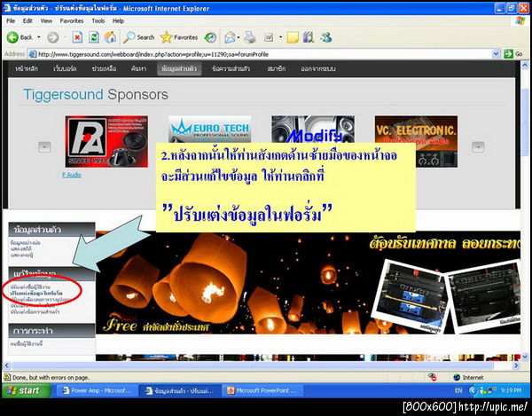Select the highlighted ข้อมูลส่วนตัว nav tab
Viewport: 532px width, 416px height.
179,68
